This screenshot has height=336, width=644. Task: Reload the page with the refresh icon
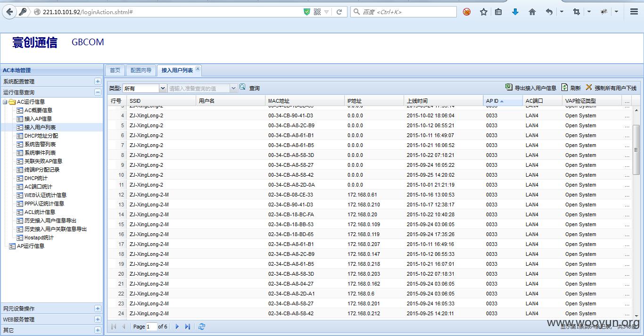(339, 12)
